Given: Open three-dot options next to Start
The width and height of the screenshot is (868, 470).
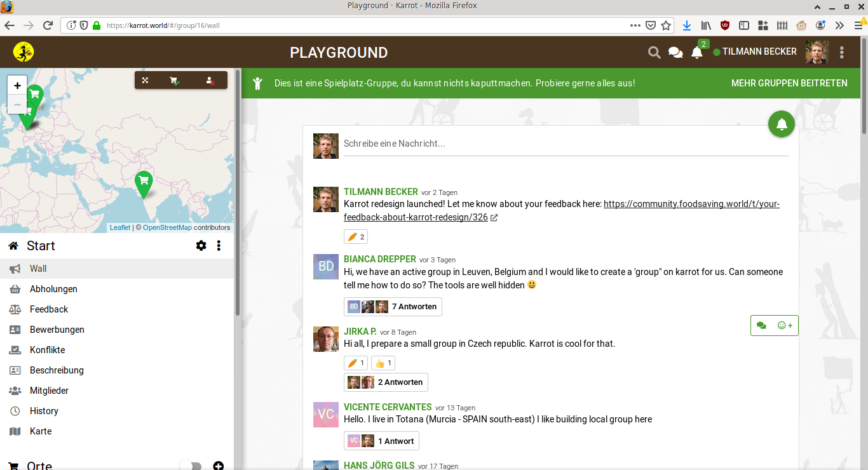Looking at the screenshot, I should pos(219,246).
